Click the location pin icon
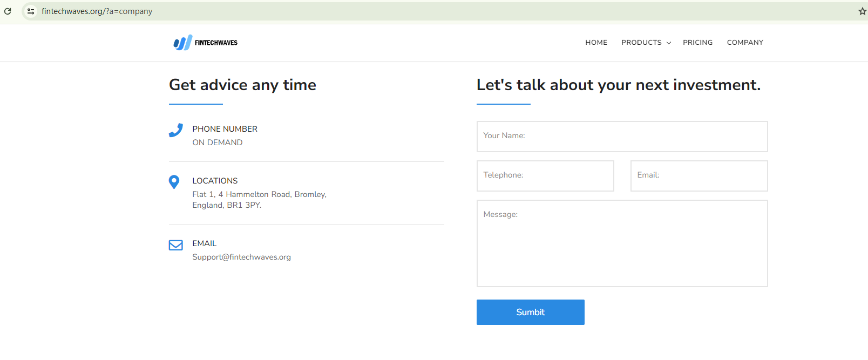The width and height of the screenshot is (868, 360). click(x=174, y=182)
